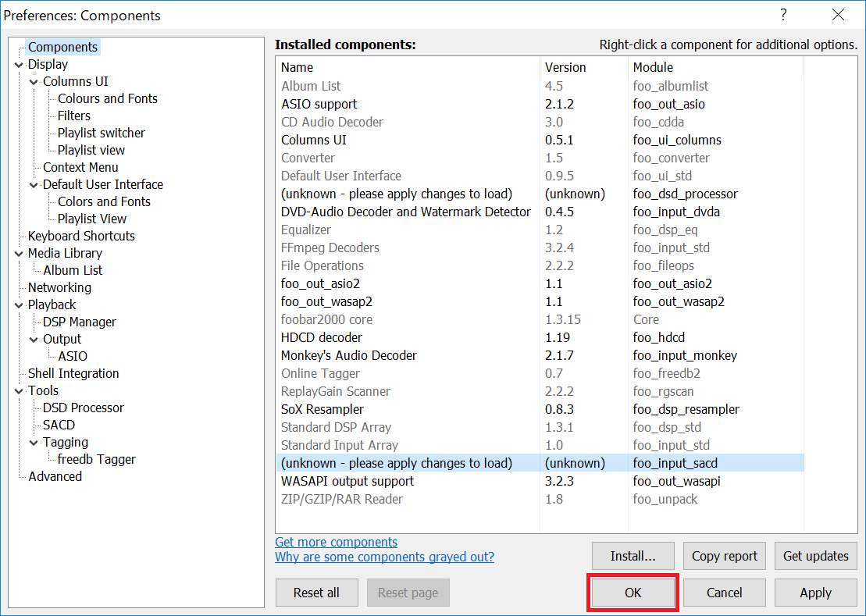Open freedb Tagger settings
This screenshot has width=866, height=616.
pos(97,459)
